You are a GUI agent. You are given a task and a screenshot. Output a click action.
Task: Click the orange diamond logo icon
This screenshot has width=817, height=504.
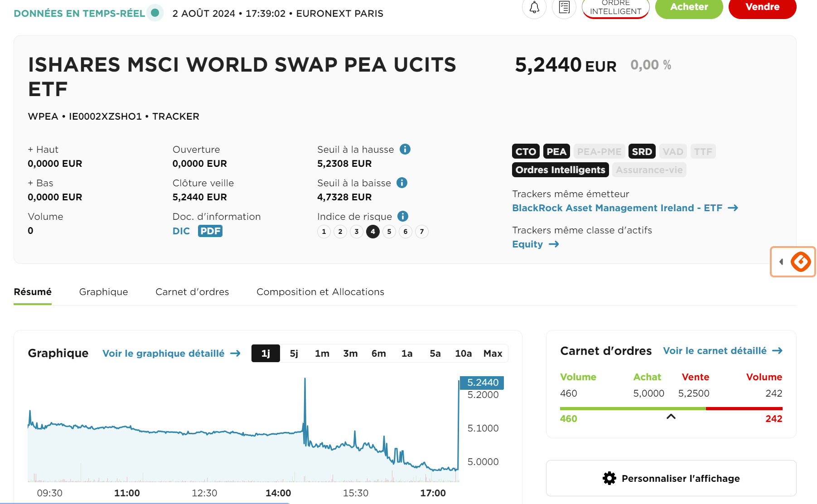801,262
